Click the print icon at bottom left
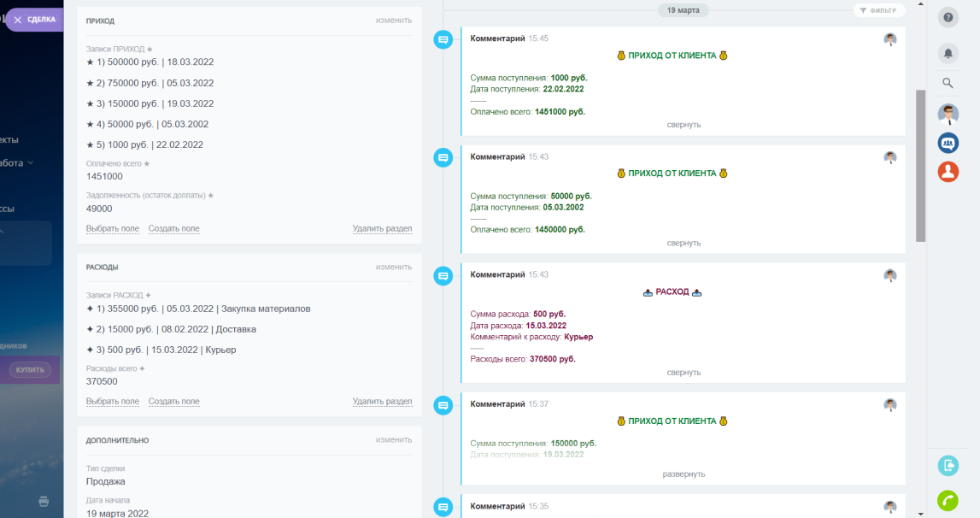Viewport: 980px width, 518px height. click(44, 502)
